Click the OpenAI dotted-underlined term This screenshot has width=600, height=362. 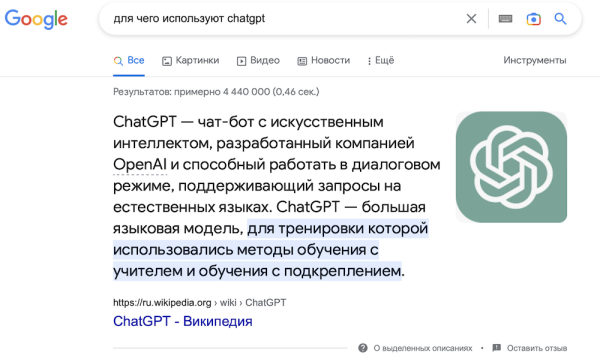(x=140, y=165)
